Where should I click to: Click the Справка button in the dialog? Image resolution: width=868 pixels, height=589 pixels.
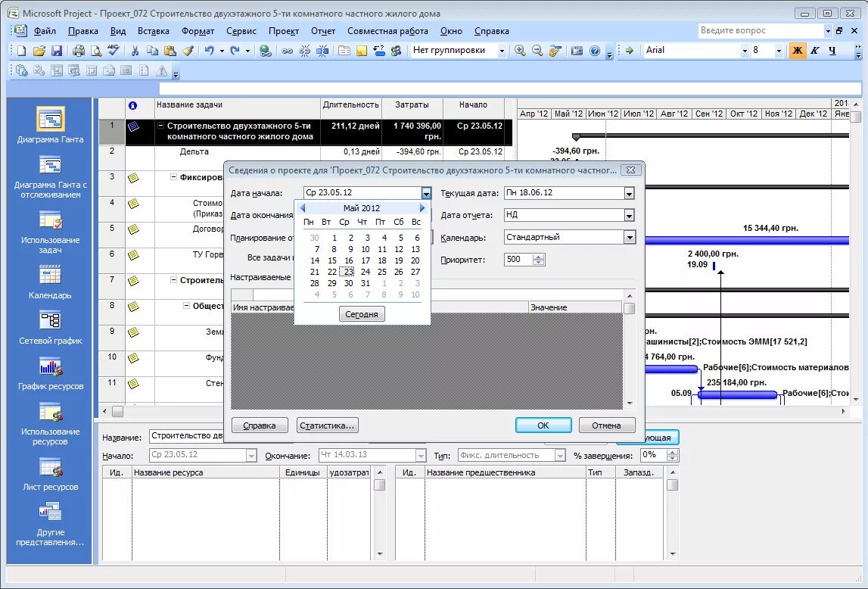[260, 425]
